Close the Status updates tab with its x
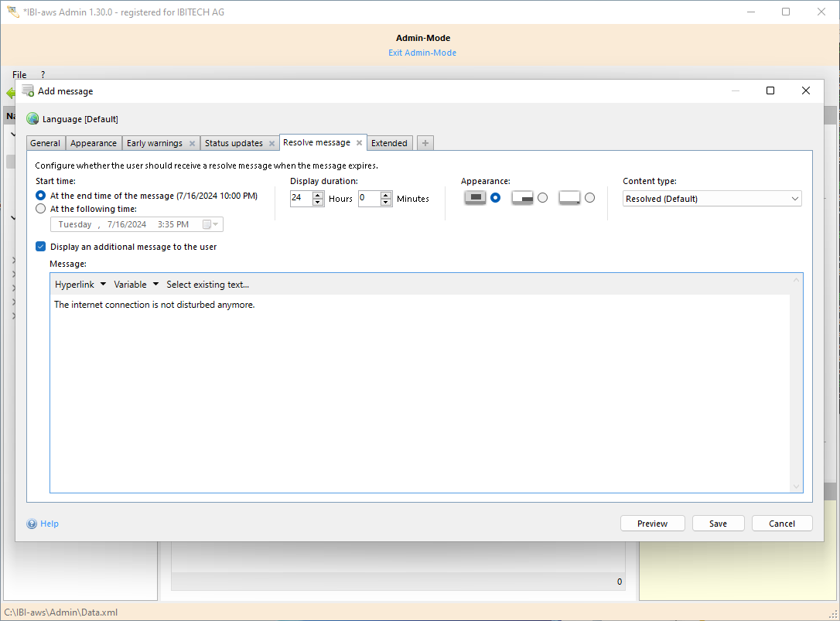The height and width of the screenshot is (621, 840). [271, 143]
